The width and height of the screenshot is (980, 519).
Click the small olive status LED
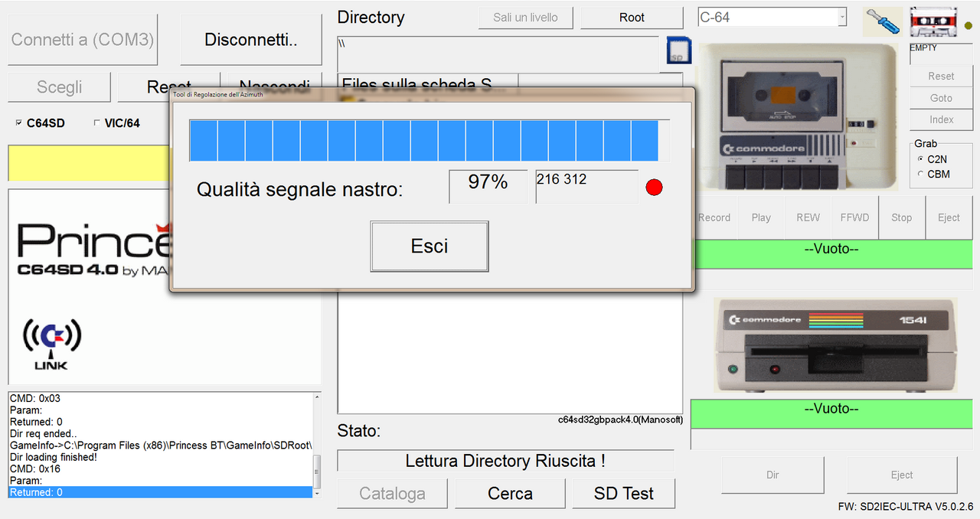pos(969,25)
